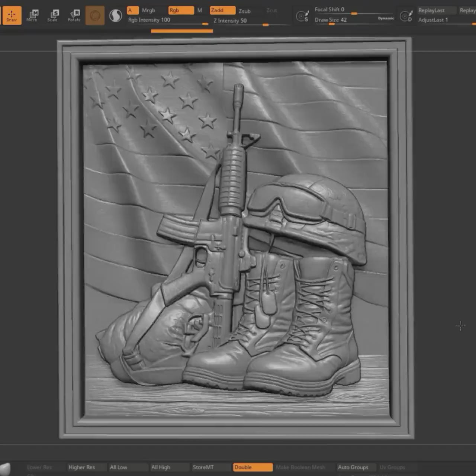Click the All Low button

coord(128,467)
